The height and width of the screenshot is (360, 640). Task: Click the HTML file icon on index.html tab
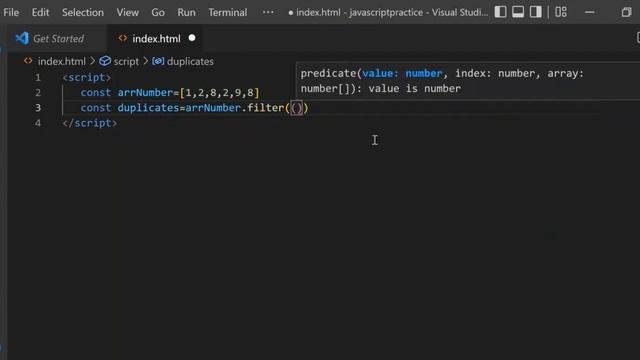(x=122, y=38)
